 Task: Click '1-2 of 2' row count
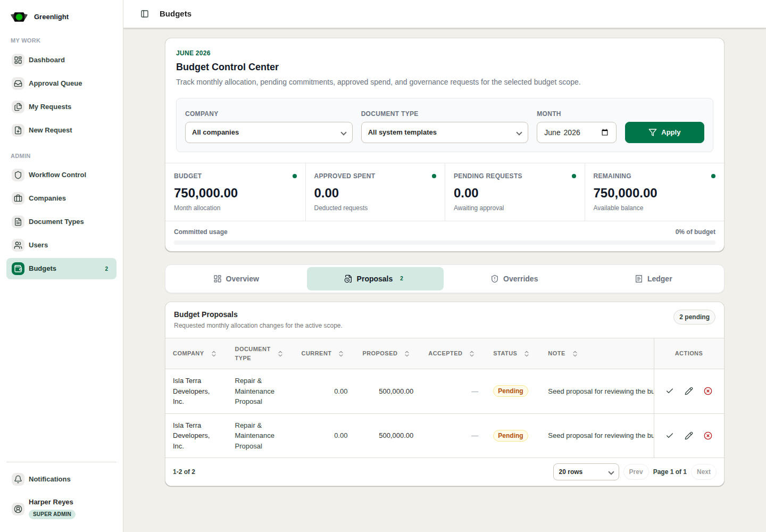point(184,472)
